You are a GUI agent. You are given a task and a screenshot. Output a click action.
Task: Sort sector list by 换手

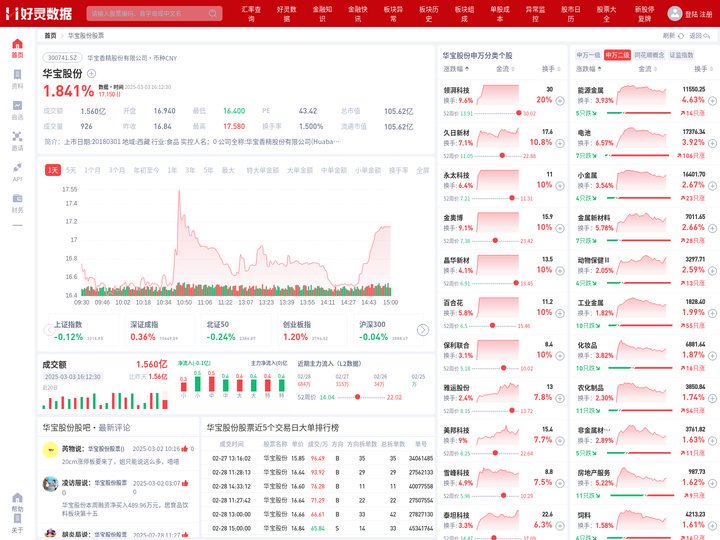pos(703,69)
